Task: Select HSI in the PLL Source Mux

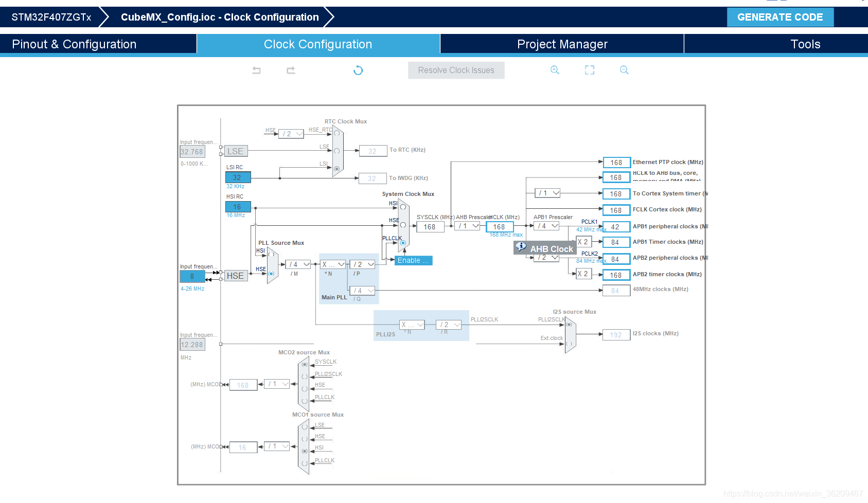Action: point(271,255)
